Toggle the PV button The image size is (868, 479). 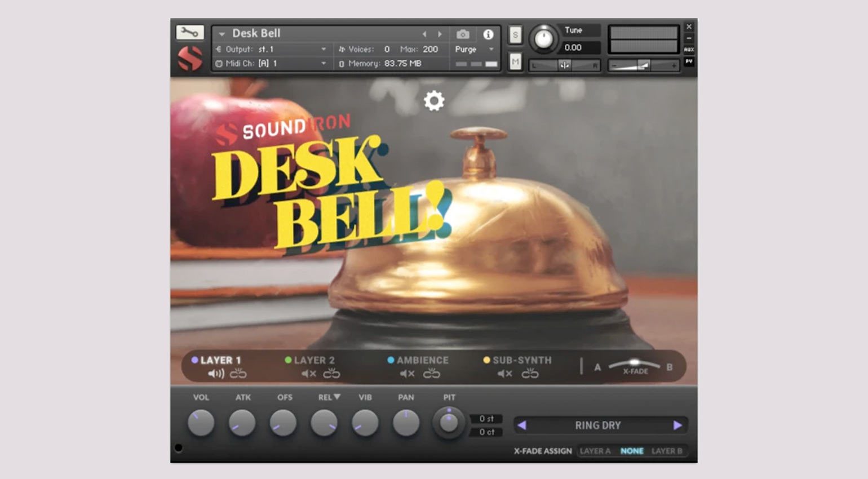coord(689,61)
